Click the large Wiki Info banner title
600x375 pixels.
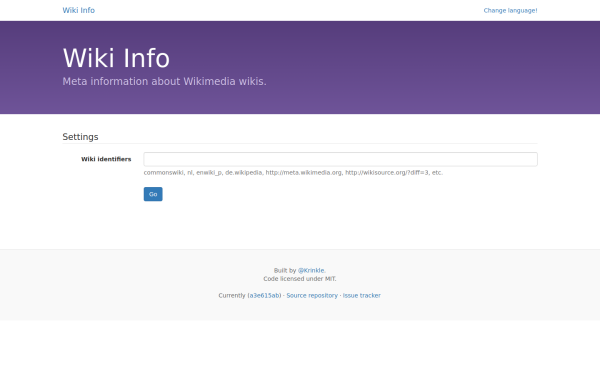pyautogui.click(x=116, y=58)
